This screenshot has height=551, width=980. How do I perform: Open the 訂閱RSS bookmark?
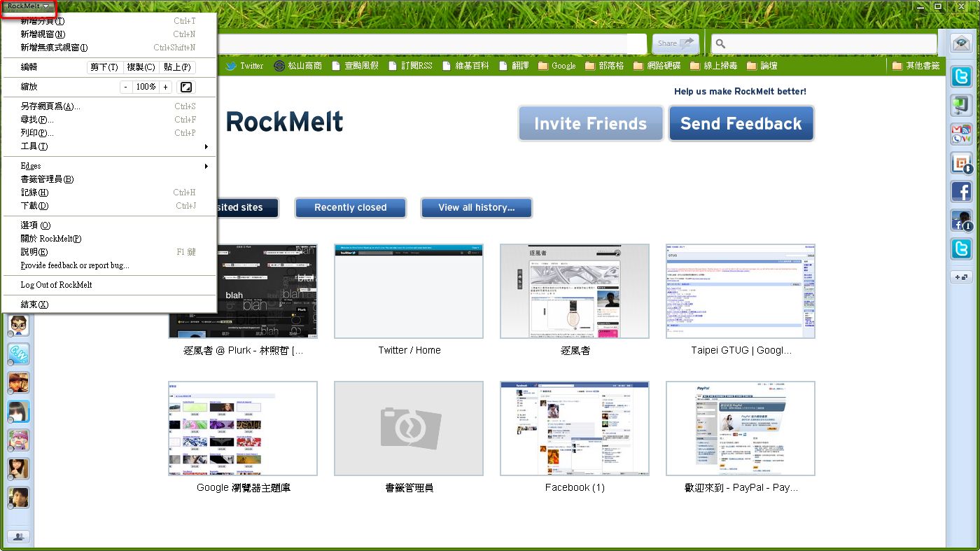[410, 66]
